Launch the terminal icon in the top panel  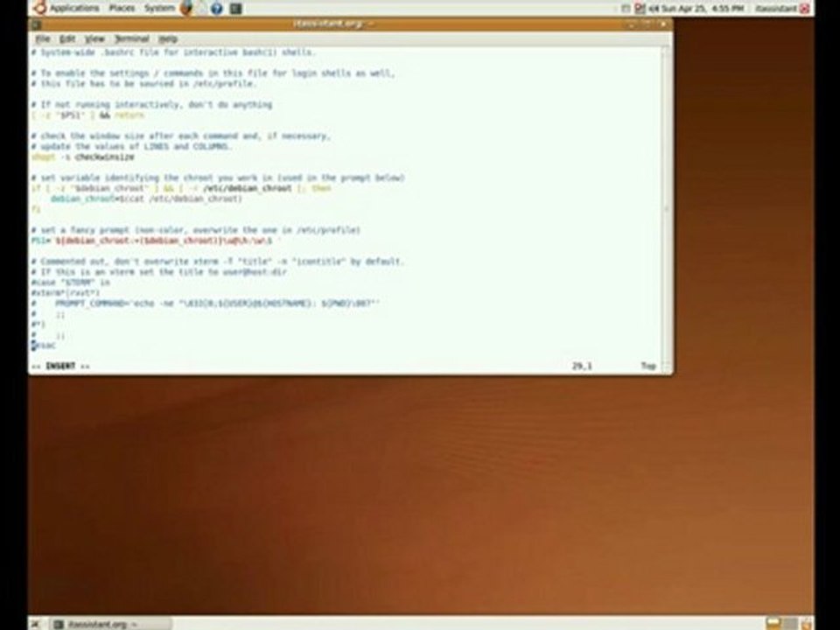click(x=235, y=9)
